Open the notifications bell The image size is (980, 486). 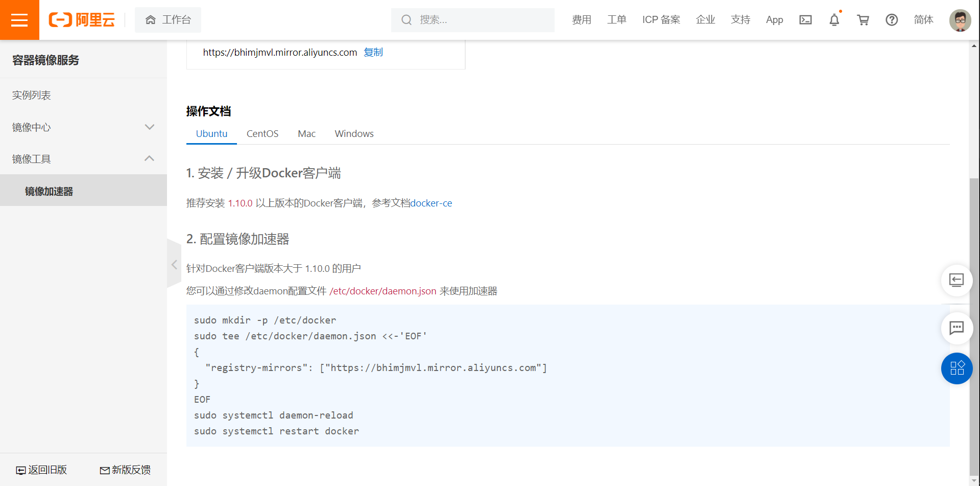(834, 20)
